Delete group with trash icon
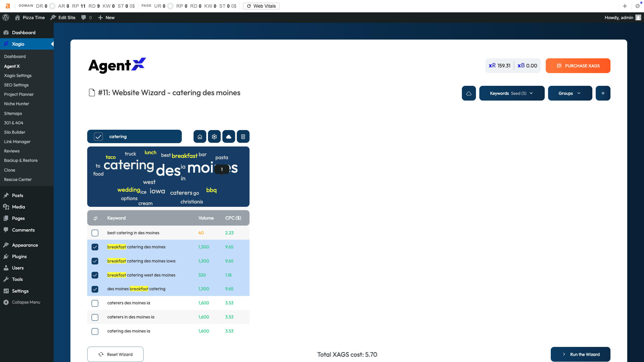Image resolution: width=644 pixels, height=362 pixels. click(x=243, y=137)
